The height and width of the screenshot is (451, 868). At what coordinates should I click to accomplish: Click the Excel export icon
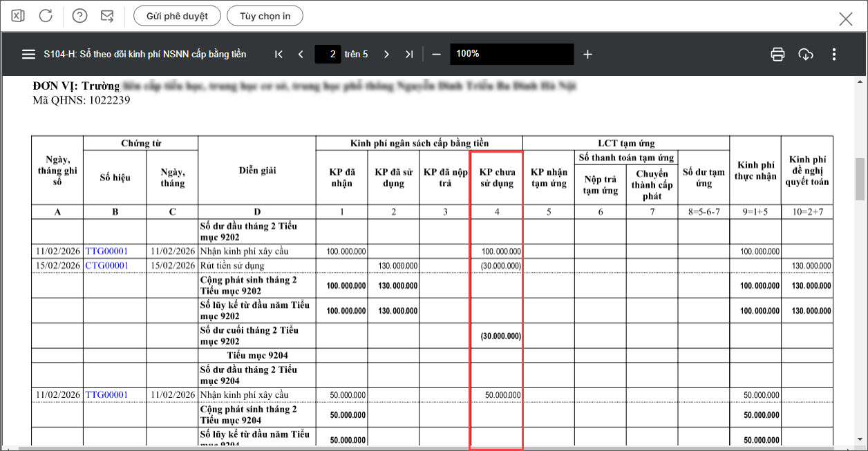[19, 16]
